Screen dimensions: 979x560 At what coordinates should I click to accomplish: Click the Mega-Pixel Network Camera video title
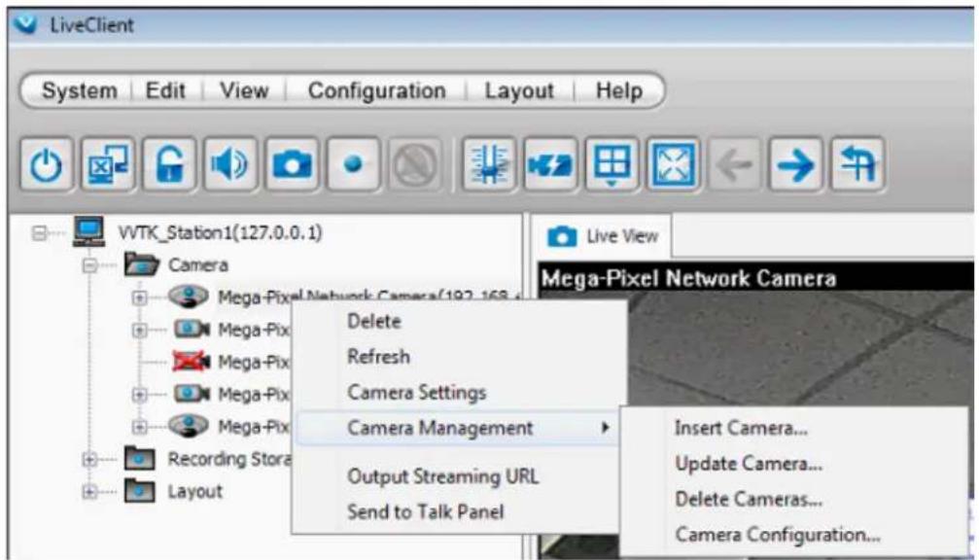click(688, 278)
